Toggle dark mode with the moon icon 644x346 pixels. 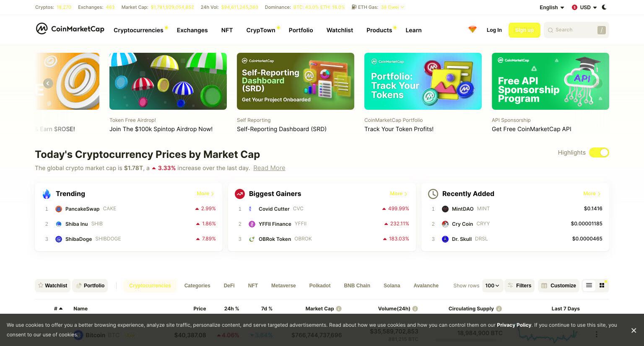604,7
